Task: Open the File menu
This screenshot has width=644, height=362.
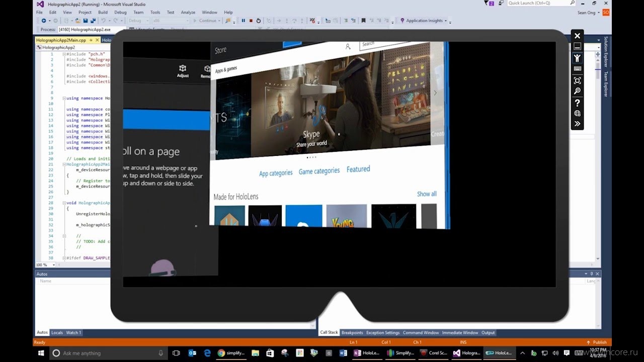Action: [39, 12]
